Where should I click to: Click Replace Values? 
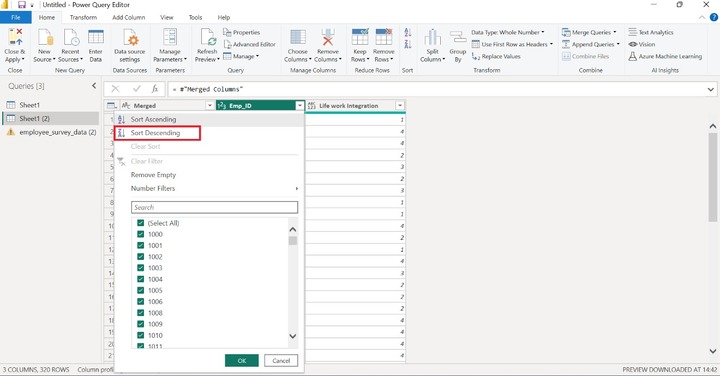point(496,56)
